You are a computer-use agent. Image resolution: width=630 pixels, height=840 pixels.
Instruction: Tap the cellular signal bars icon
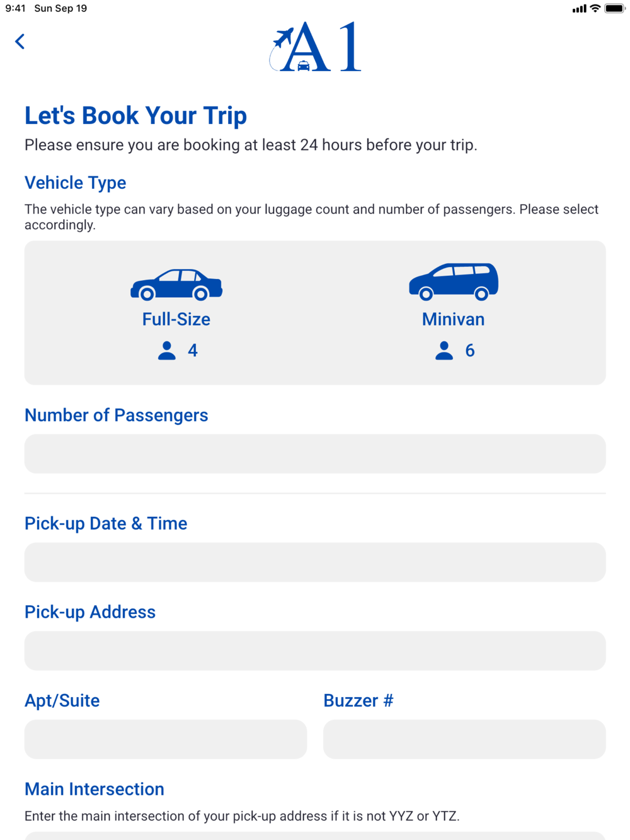579,9
